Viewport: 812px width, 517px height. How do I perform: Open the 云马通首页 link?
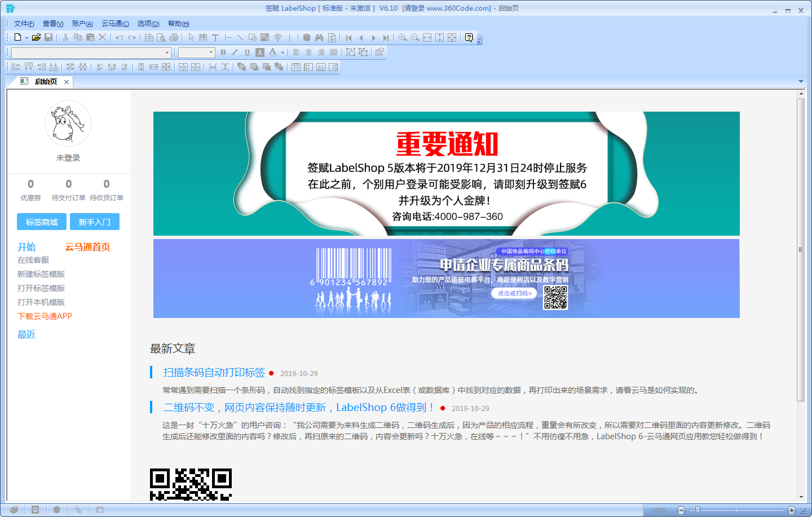pos(87,247)
